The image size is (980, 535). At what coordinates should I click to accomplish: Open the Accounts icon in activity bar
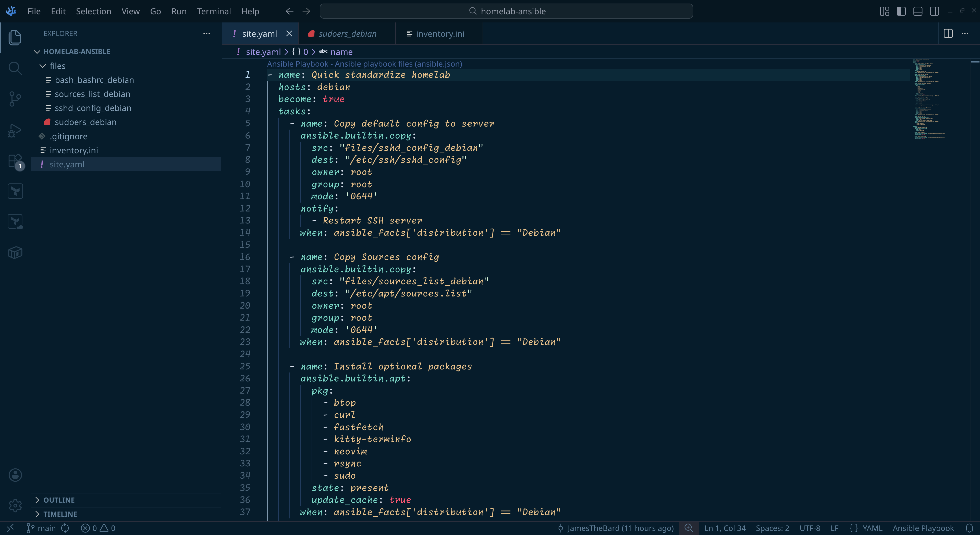[x=15, y=475]
